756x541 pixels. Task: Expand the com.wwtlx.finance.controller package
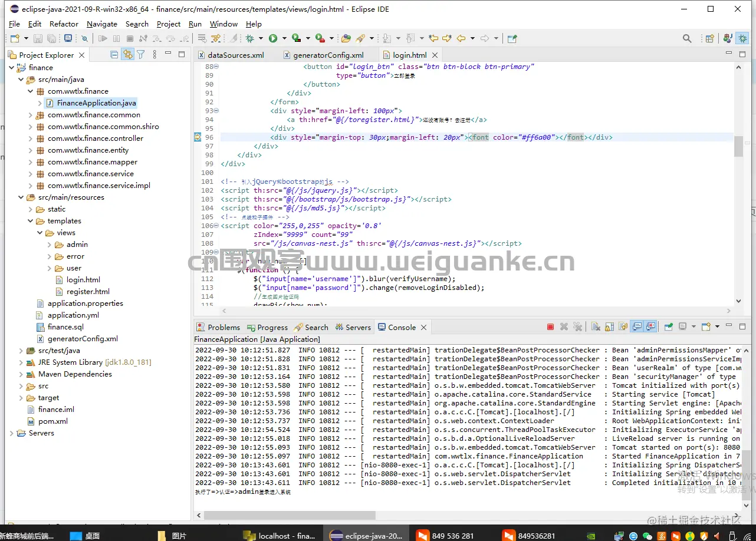coord(31,138)
